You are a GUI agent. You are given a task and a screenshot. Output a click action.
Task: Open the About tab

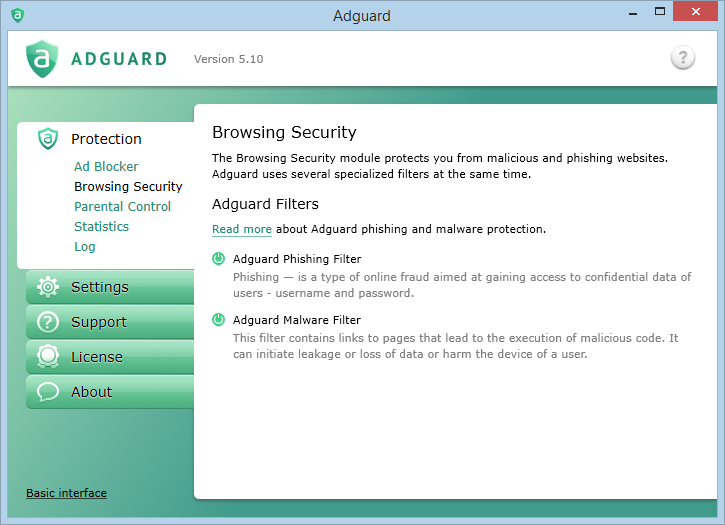[x=110, y=392]
